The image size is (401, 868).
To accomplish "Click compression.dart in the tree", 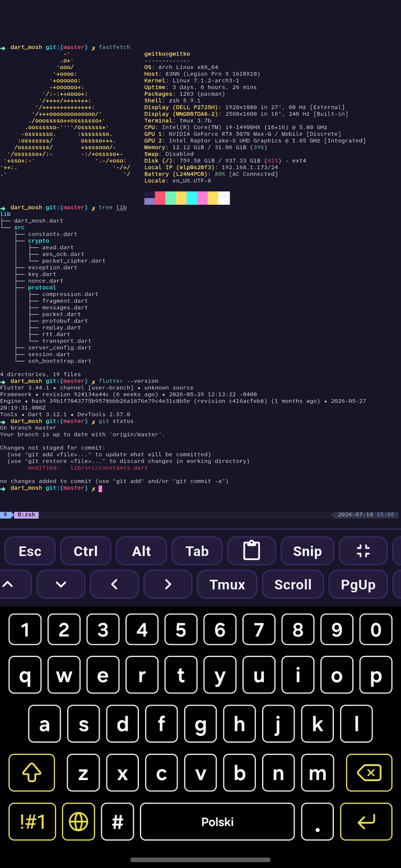I will pos(71,294).
